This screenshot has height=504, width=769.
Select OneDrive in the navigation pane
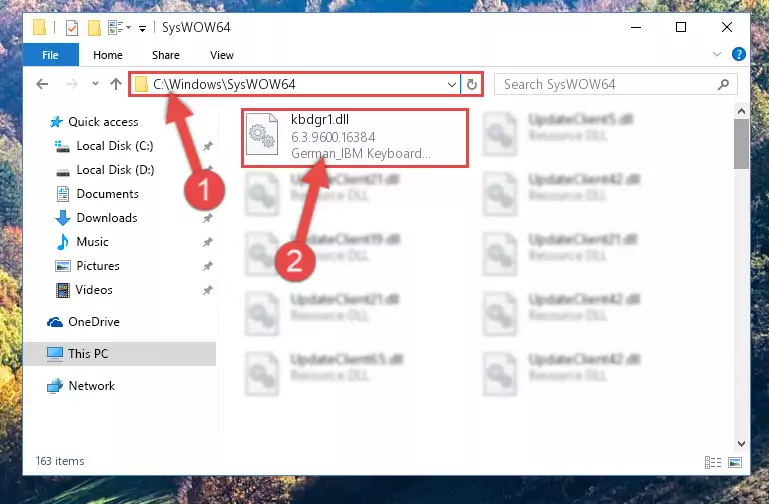pyautogui.click(x=94, y=322)
